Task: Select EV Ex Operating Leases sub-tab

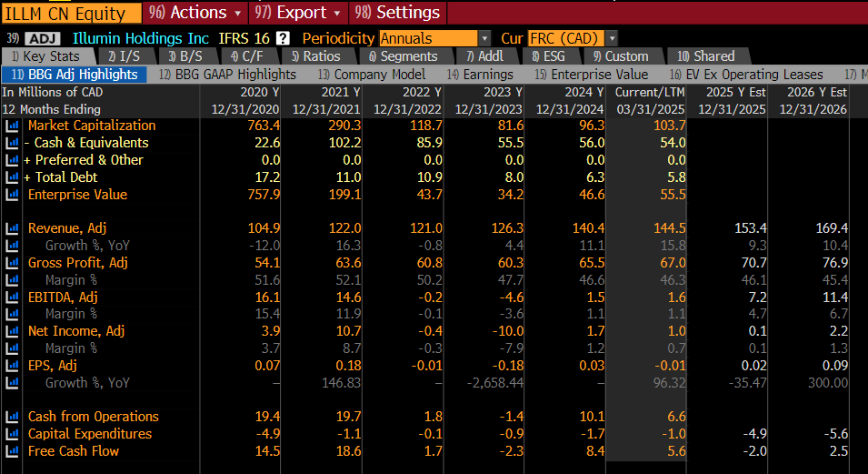Action: pos(746,75)
